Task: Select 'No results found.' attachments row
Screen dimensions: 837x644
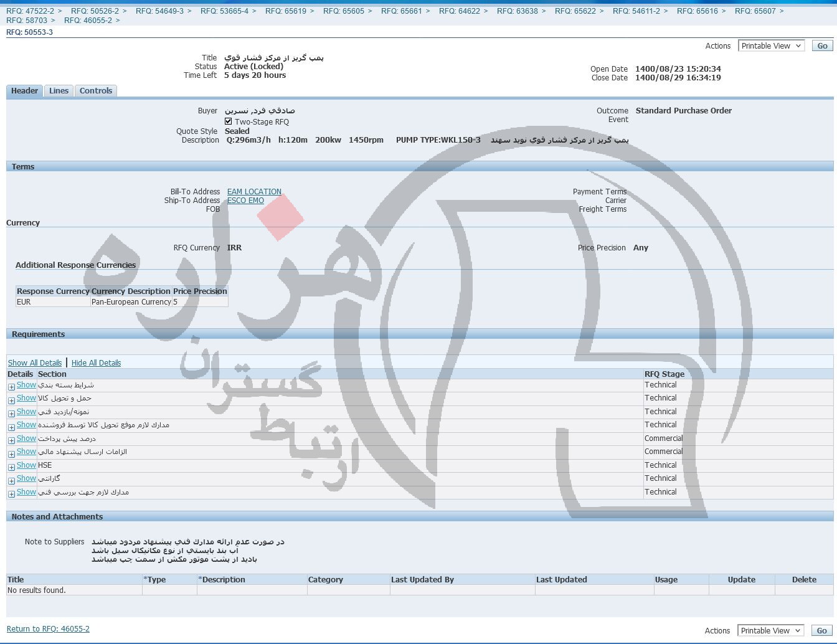Action: pos(420,590)
